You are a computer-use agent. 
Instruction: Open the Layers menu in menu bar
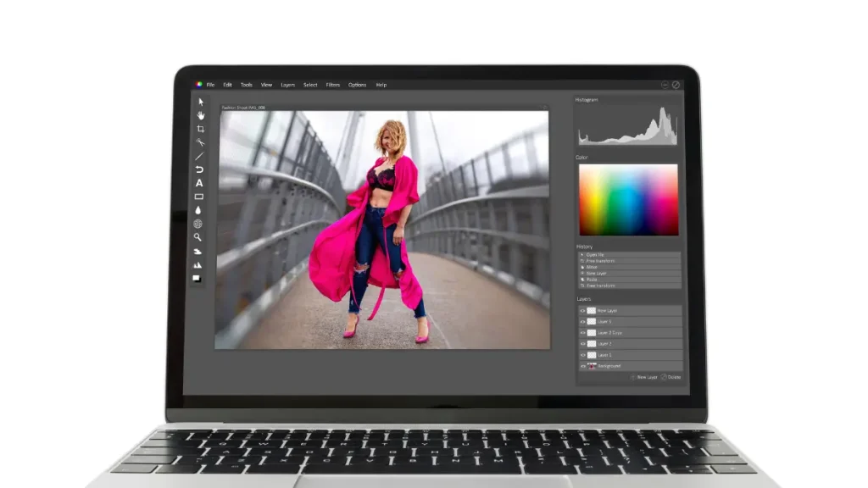coord(288,85)
